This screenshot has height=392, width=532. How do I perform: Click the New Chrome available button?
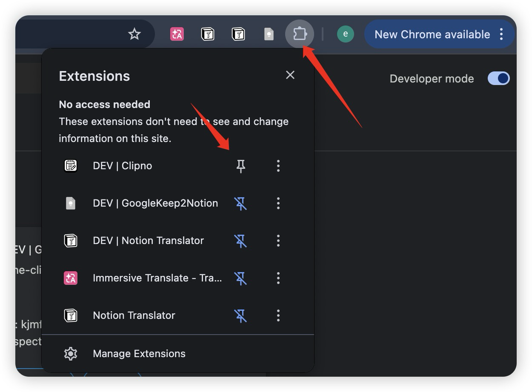tap(432, 34)
